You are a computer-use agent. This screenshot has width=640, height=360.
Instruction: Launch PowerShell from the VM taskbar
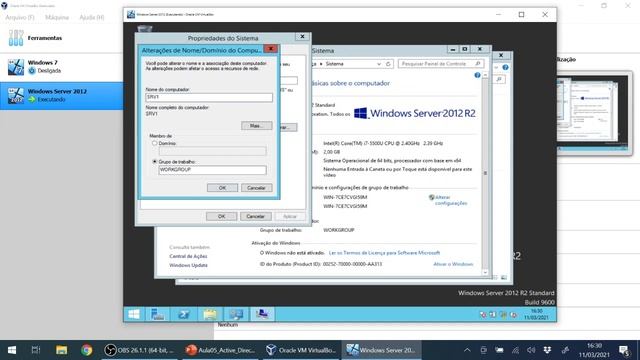(x=184, y=314)
